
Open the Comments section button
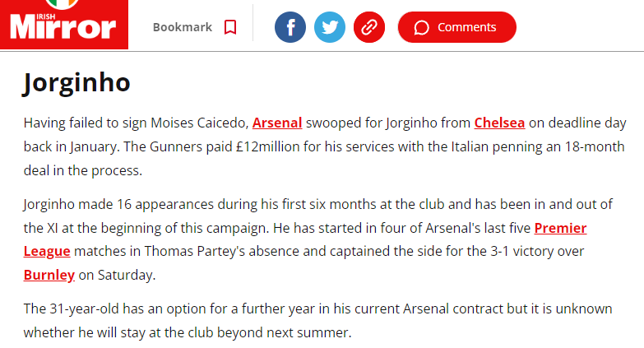(456, 27)
